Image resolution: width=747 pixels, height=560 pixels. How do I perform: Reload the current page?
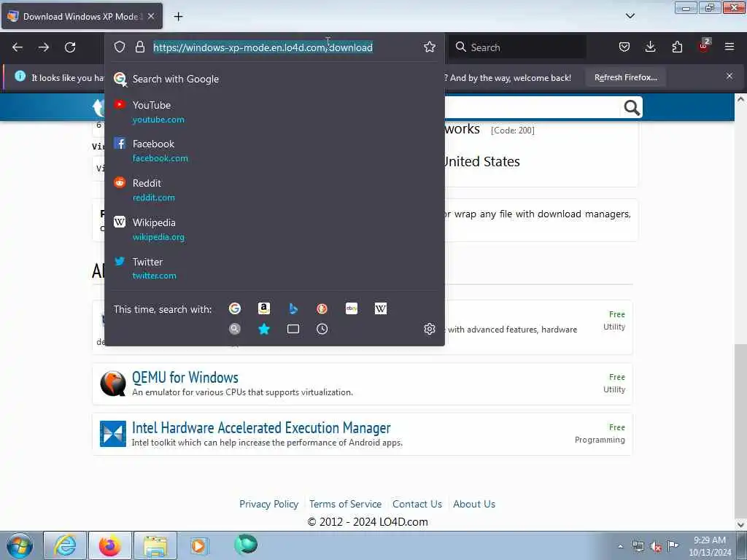[x=70, y=47]
